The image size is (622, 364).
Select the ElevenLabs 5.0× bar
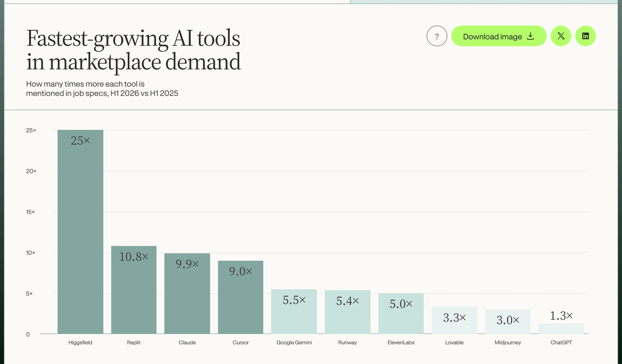point(401,313)
